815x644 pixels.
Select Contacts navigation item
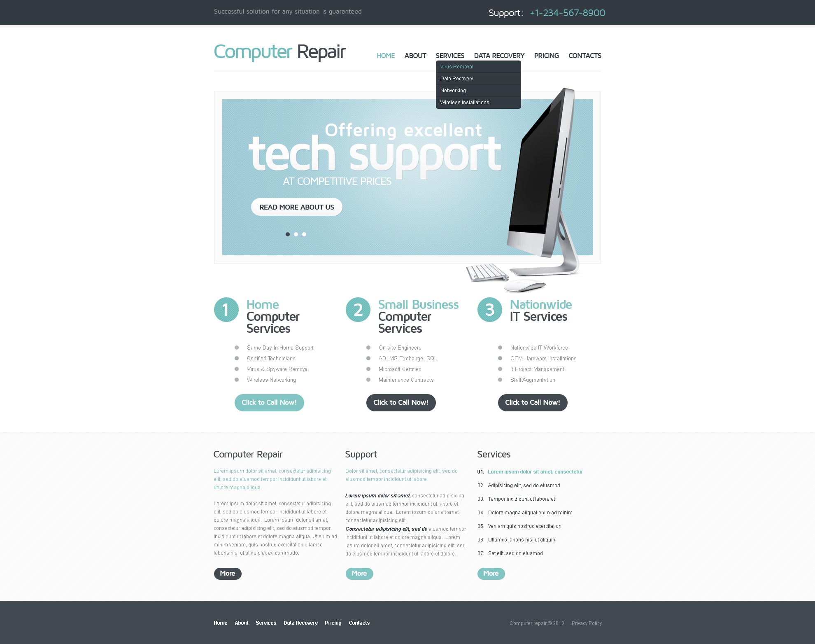[x=584, y=56]
